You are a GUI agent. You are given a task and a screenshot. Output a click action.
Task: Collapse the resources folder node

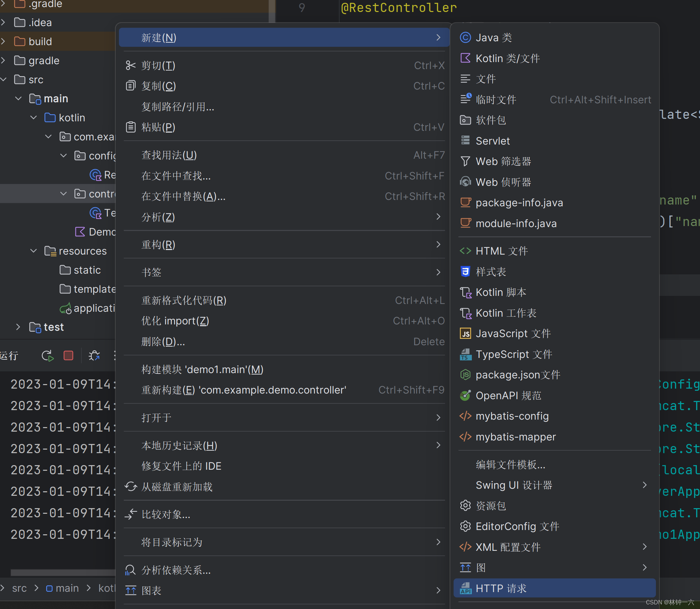(34, 251)
